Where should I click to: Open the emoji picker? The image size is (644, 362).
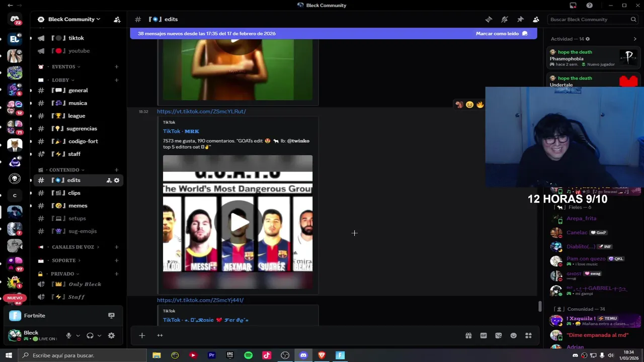pos(514,335)
